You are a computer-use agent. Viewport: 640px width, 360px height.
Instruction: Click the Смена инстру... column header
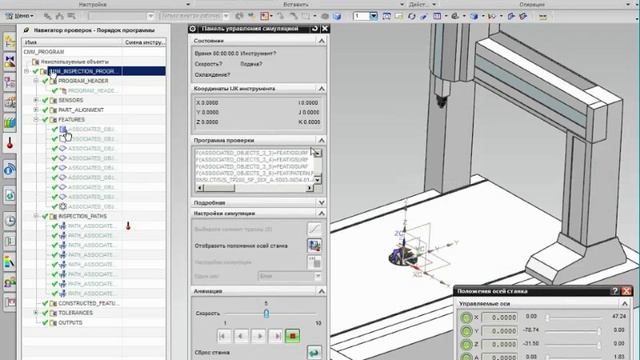click(x=144, y=42)
